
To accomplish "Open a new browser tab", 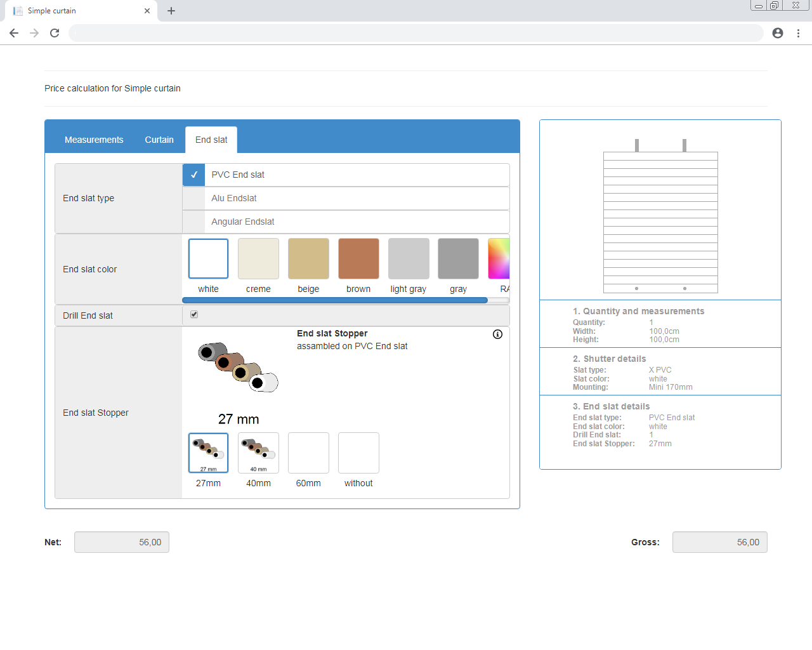I will (x=171, y=11).
